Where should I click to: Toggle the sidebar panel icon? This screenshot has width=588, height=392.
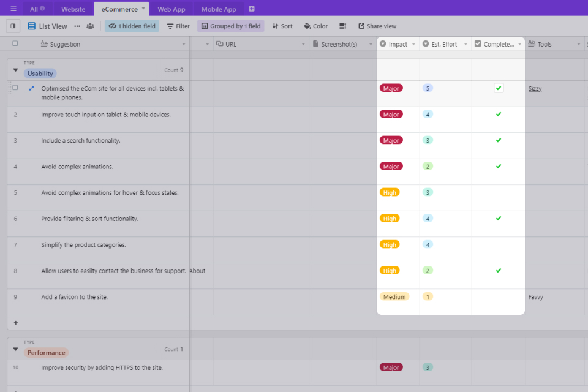click(x=13, y=26)
